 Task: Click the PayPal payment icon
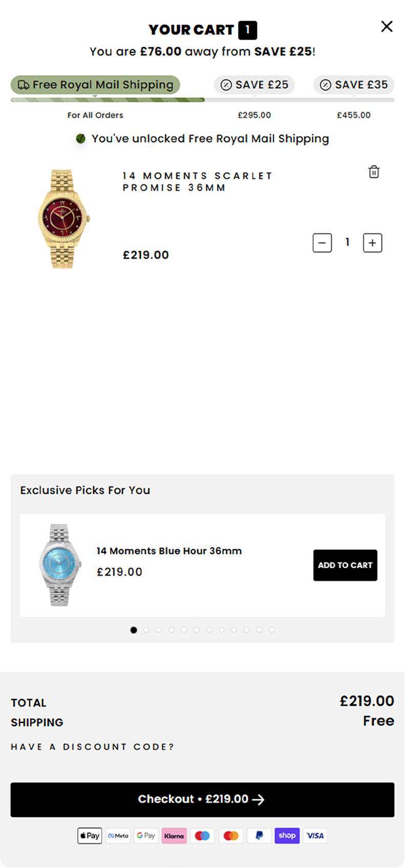point(259,836)
